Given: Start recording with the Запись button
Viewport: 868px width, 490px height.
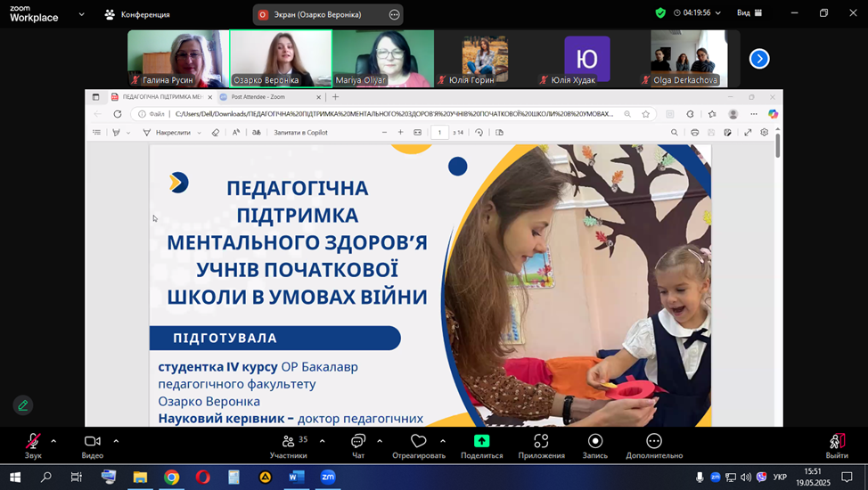Looking at the screenshot, I should point(594,441).
